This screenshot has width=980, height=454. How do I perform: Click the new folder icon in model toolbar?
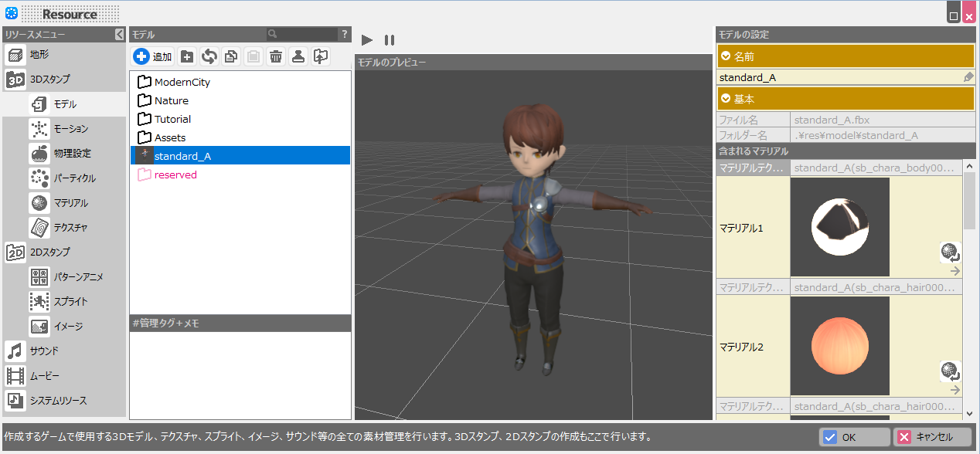(x=186, y=56)
